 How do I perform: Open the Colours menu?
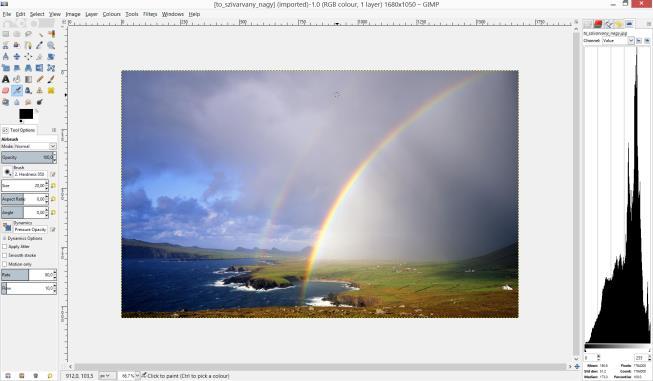[112, 14]
